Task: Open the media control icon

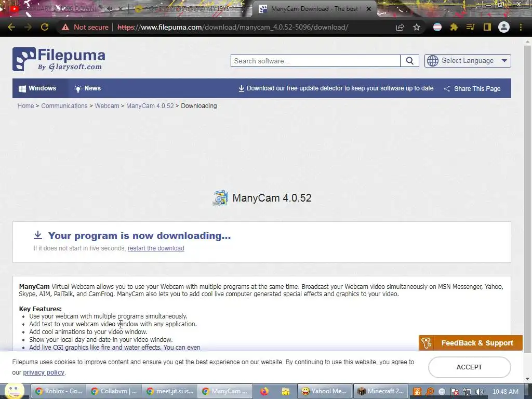Action: (470, 27)
